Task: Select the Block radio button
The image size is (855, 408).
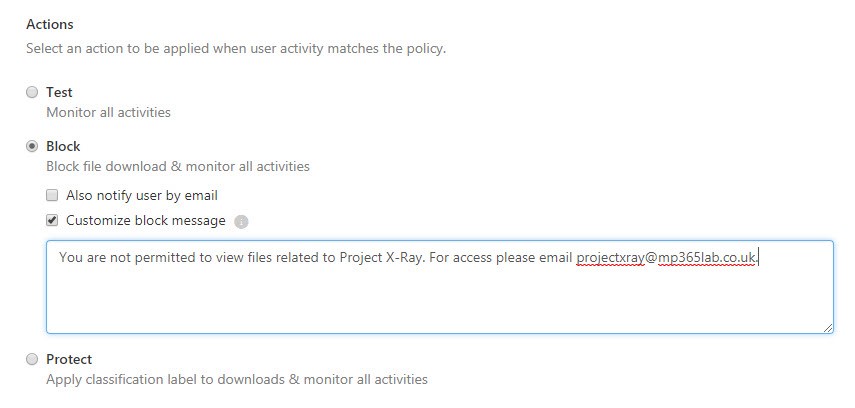Action: (32, 146)
